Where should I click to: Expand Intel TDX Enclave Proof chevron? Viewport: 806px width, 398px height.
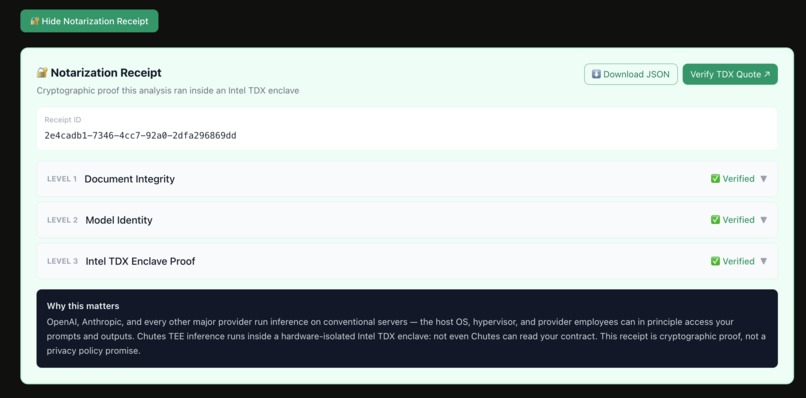(x=763, y=261)
